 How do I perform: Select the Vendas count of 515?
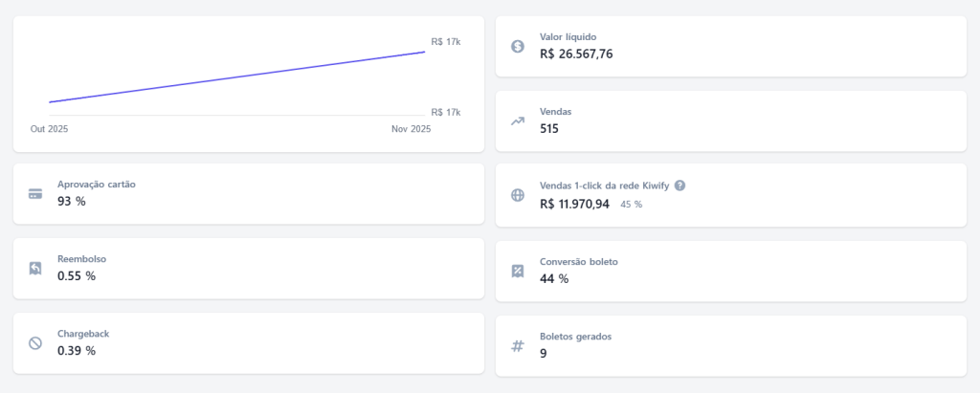point(549,129)
